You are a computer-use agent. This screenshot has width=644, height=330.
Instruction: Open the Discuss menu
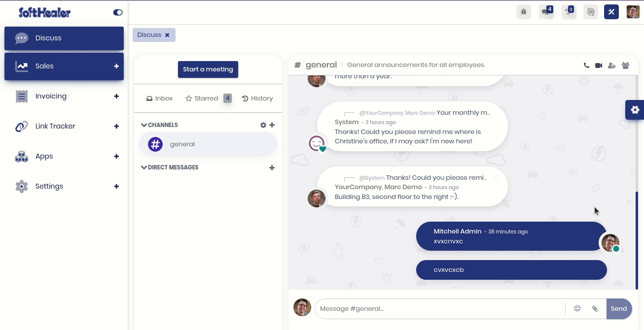pyautogui.click(x=64, y=38)
